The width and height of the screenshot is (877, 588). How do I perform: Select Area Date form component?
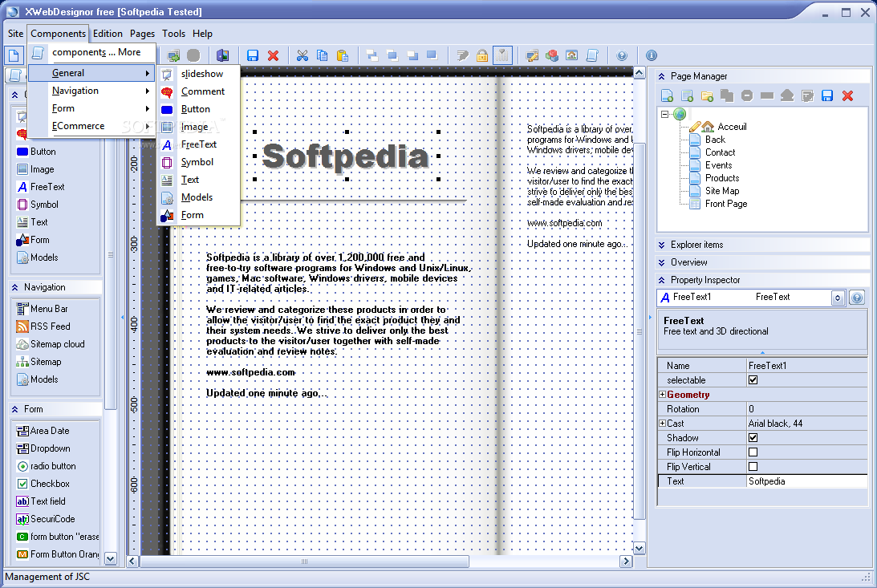tap(43, 431)
